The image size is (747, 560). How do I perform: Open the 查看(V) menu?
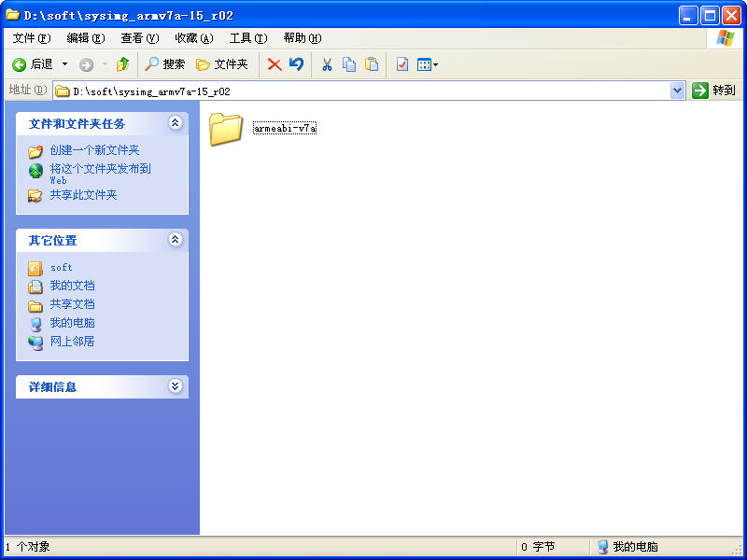(x=139, y=38)
